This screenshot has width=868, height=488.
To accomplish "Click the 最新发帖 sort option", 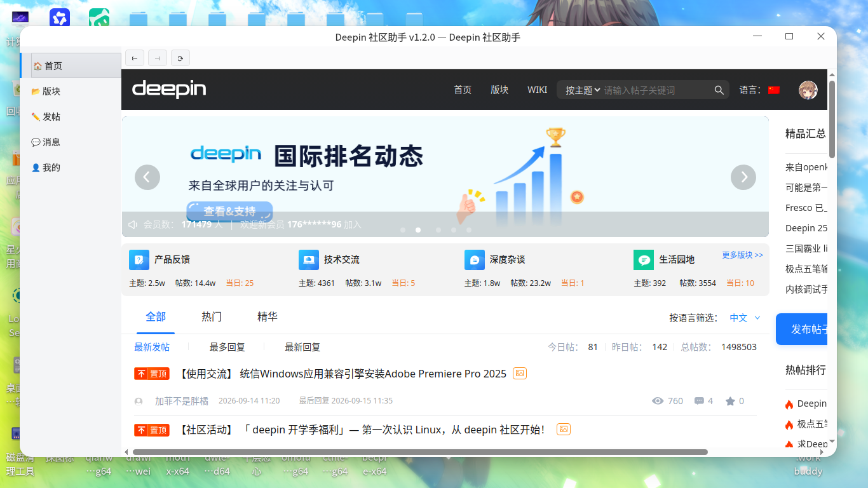I will click(x=152, y=347).
